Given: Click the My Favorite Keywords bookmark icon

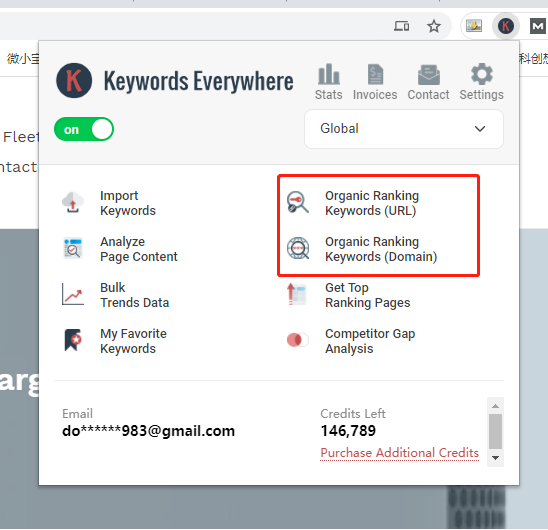Looking at the screenshot, I should [x=73, y=339].
